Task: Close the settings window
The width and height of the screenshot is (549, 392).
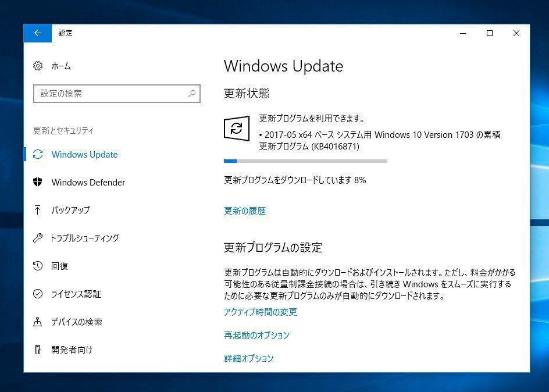Action: tap(516, 33)
